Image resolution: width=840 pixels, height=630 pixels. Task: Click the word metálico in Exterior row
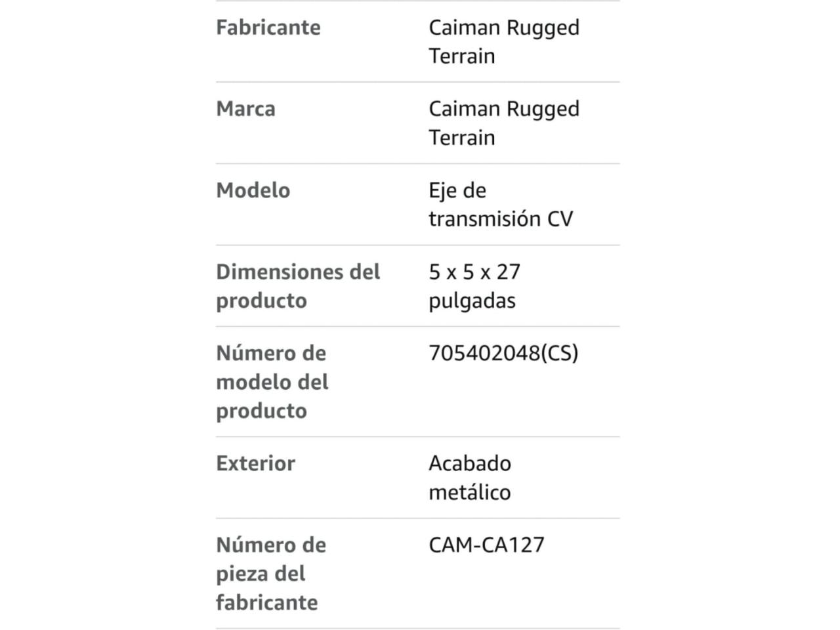pyautogui.click(x=470, y=492)
